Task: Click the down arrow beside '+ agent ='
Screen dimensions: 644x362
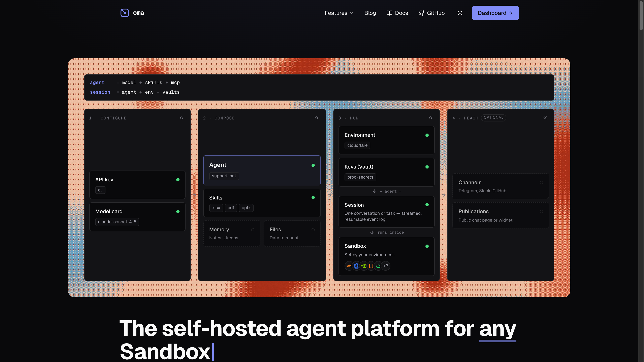Action: tap(375, 191)
